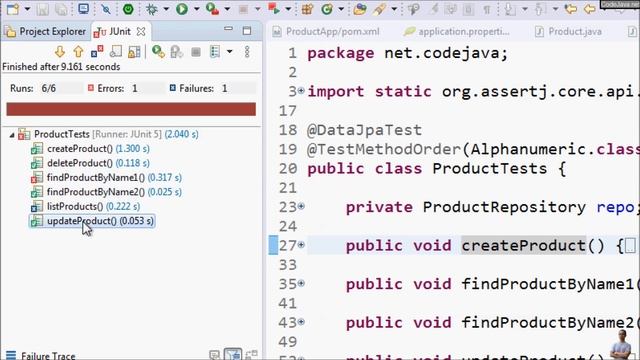640x360 pixels.
Task: Toggle Show Failures Only in JUnit
Action: [97, 52]
